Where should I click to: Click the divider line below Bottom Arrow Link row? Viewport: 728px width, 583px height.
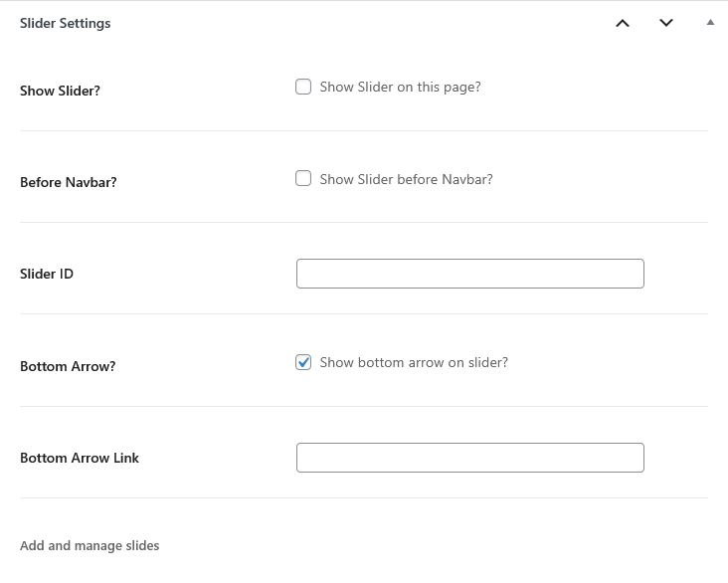coord(364,498)
